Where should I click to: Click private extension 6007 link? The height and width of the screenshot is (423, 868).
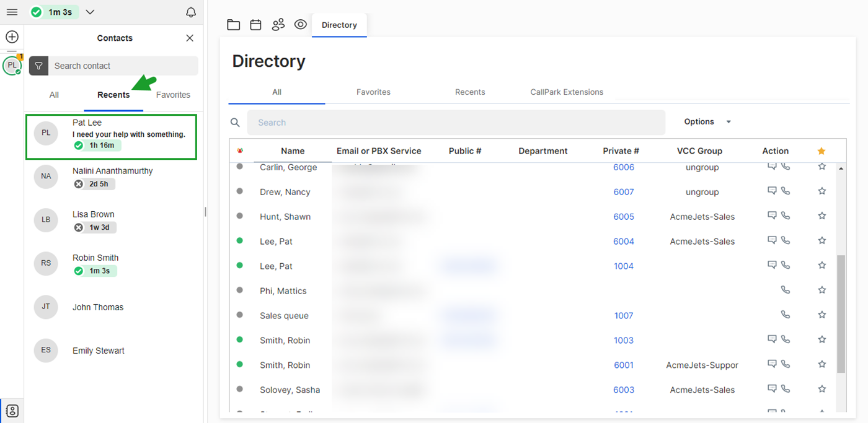[624, 192]
